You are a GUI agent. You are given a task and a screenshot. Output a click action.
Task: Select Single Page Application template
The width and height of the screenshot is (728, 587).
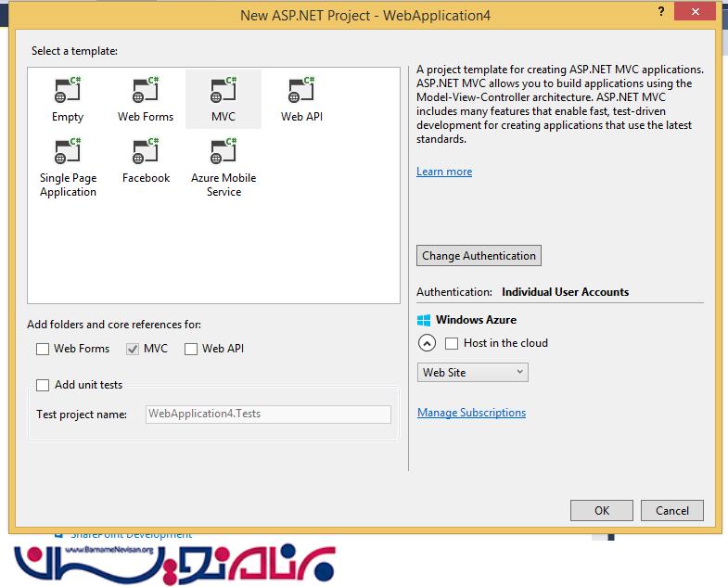pyautogui.click(x=68, y=168)
